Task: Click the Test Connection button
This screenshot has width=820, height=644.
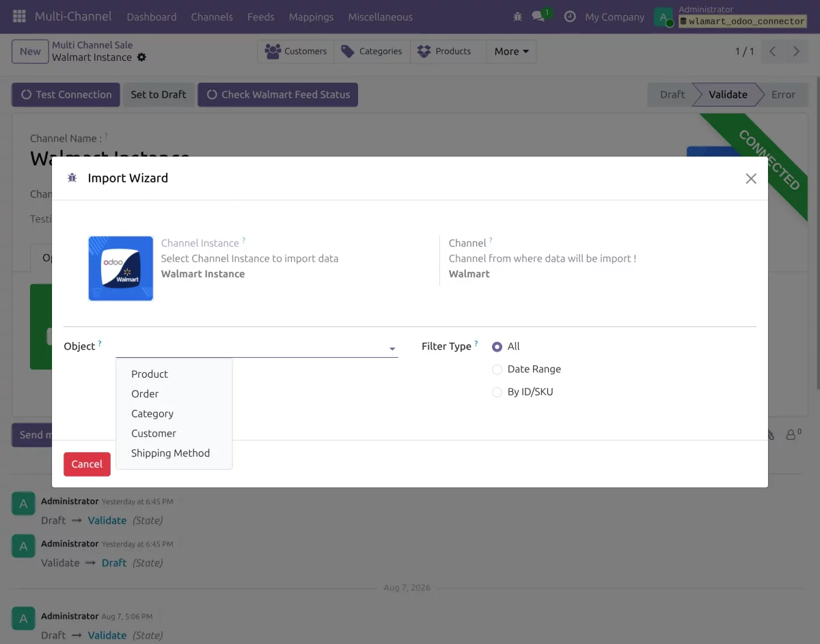Action: (66, 95)
